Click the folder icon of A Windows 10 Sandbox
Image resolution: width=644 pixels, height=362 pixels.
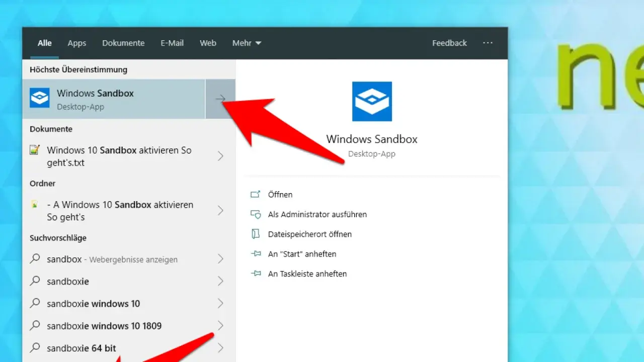(35, 205)
